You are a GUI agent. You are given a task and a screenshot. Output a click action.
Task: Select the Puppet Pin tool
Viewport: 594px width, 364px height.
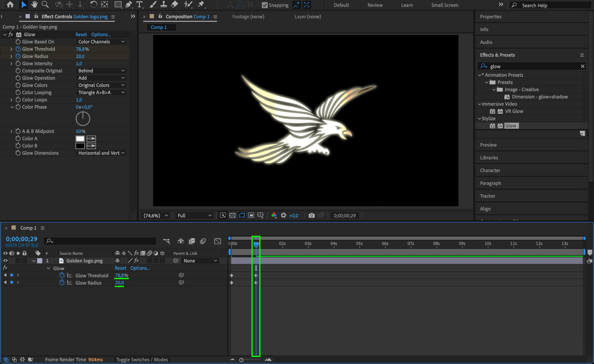point(201,4)
